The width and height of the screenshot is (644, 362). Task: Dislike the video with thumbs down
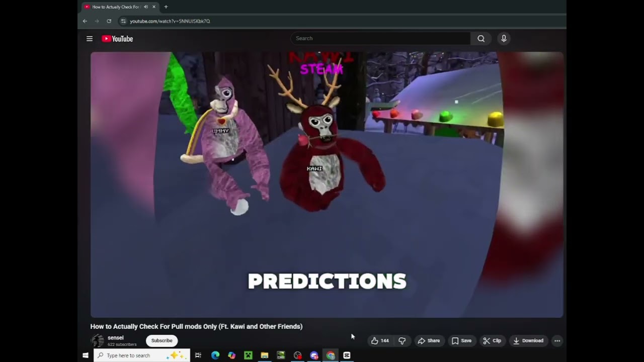tap(402, 341)
